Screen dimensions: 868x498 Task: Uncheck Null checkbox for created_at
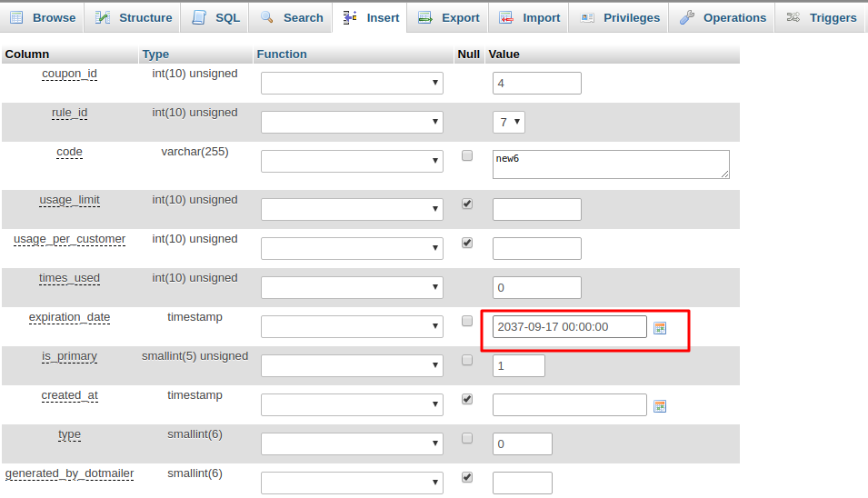467,399
